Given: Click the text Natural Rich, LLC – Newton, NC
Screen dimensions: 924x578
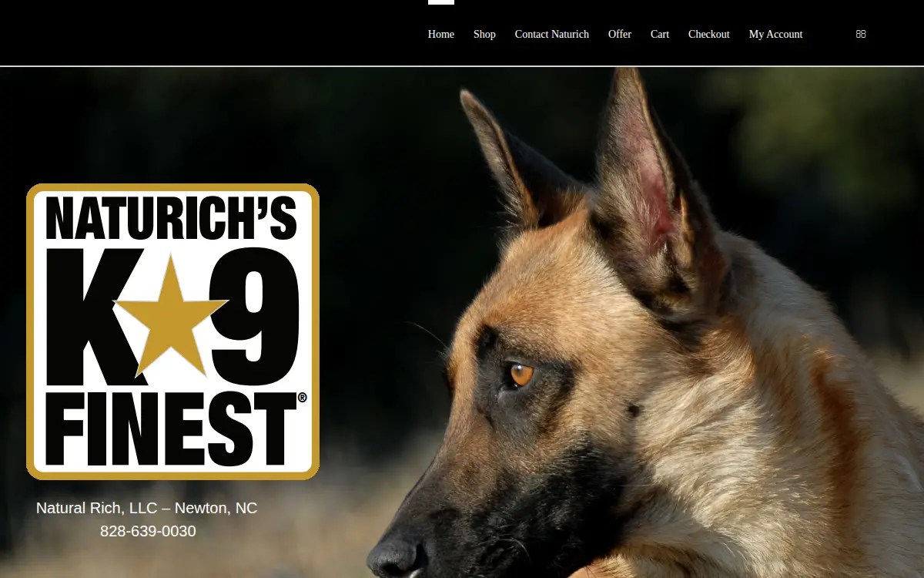Looking at the screenshot, I should click(147, 508).
